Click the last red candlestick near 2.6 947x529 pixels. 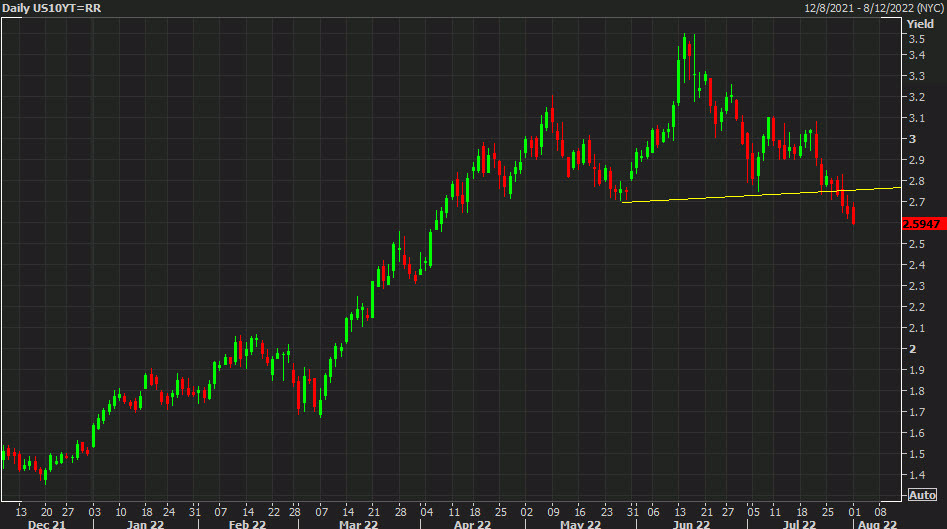pos(853,214)
